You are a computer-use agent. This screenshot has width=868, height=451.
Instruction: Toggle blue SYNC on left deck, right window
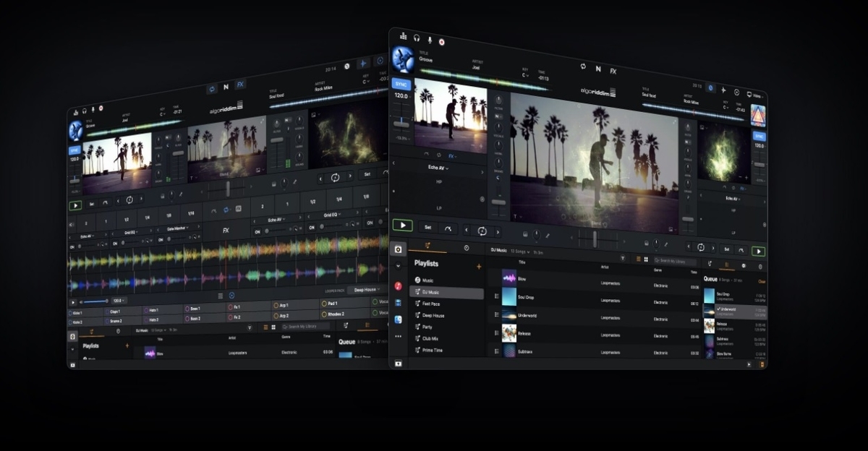[401, 84]
